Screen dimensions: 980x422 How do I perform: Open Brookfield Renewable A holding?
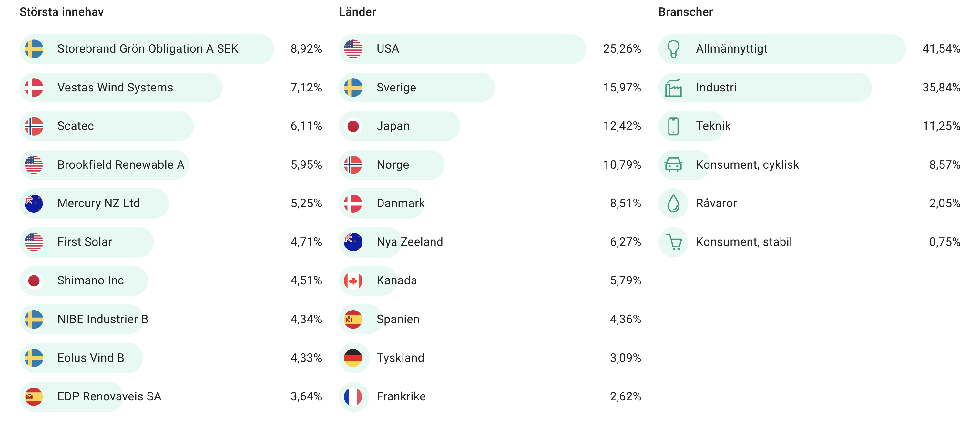click(x=121, y=164)
